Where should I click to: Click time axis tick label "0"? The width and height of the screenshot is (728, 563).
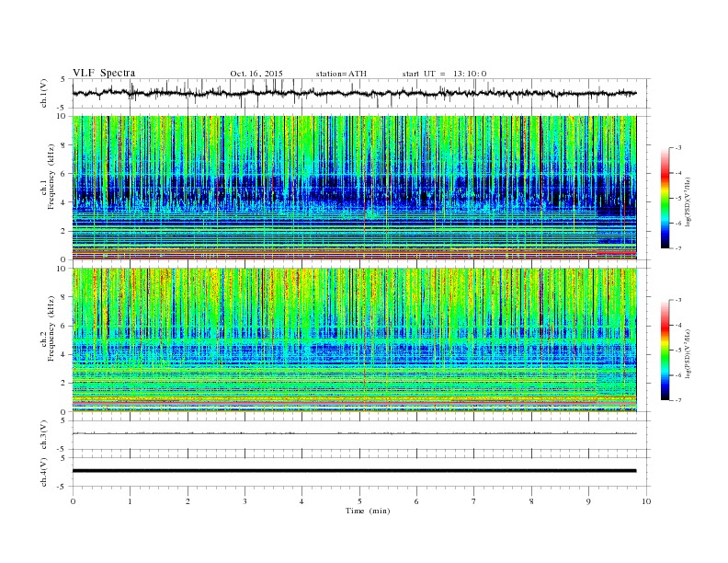pyautogui.click(x=73, y=501)
